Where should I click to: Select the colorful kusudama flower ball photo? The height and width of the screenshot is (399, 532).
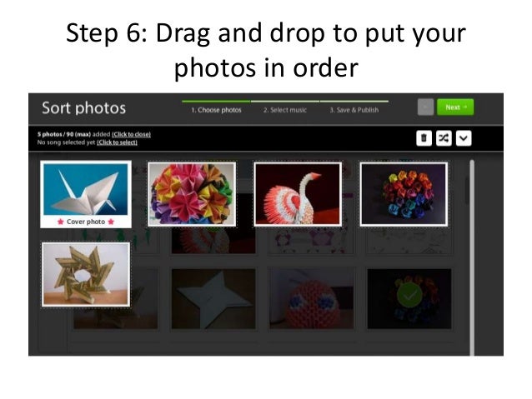click(192, 194)
